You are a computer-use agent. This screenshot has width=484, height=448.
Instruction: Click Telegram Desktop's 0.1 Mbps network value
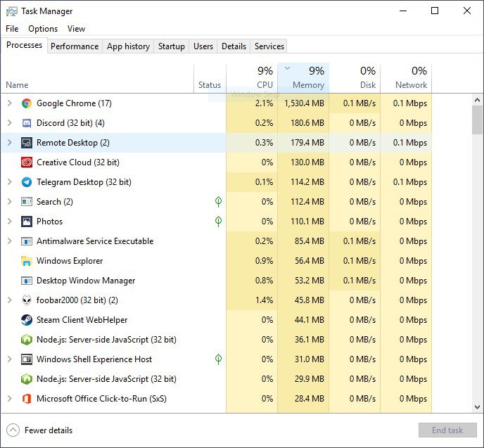[410, 182]
